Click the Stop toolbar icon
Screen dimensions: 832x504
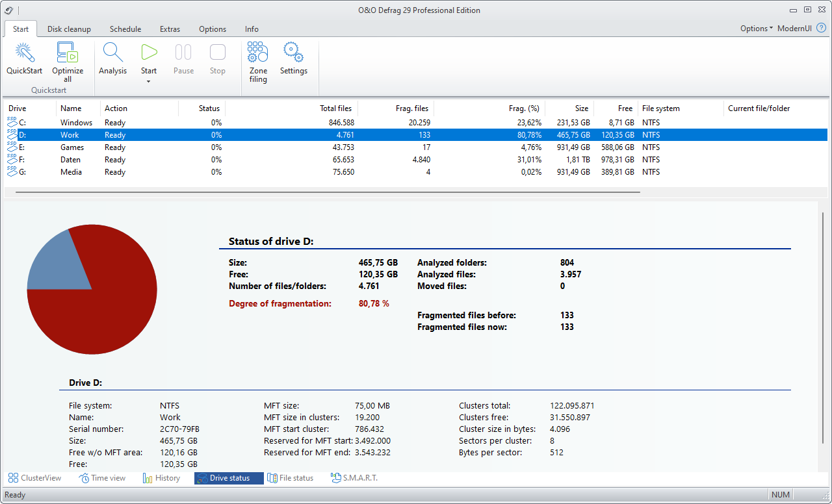[218, 53]
